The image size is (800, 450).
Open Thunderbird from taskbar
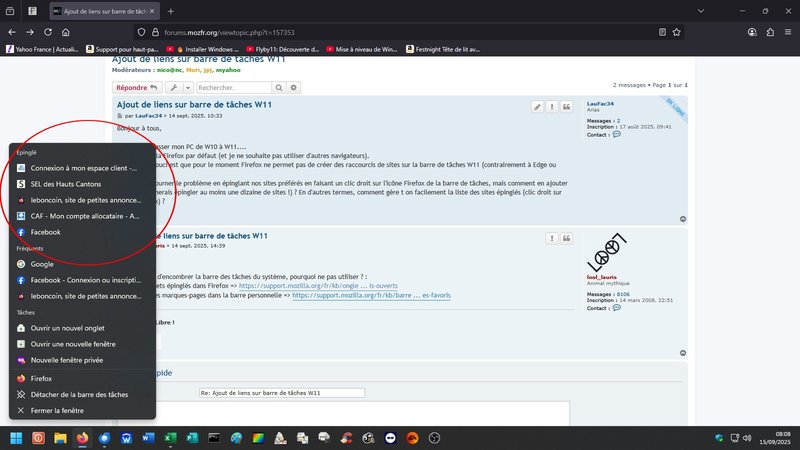click(104, 438)
